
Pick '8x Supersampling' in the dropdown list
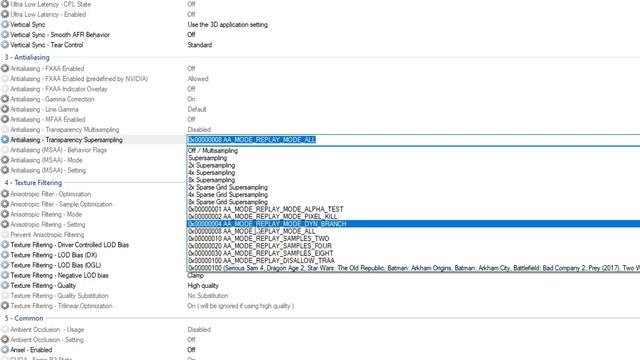413,180
